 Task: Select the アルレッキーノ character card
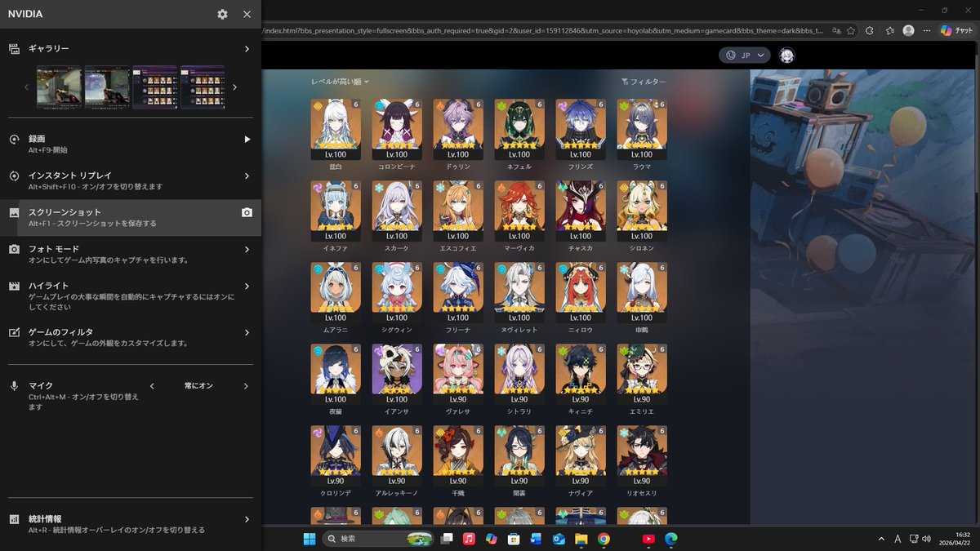pyautogui.click(x=397, y=457)
